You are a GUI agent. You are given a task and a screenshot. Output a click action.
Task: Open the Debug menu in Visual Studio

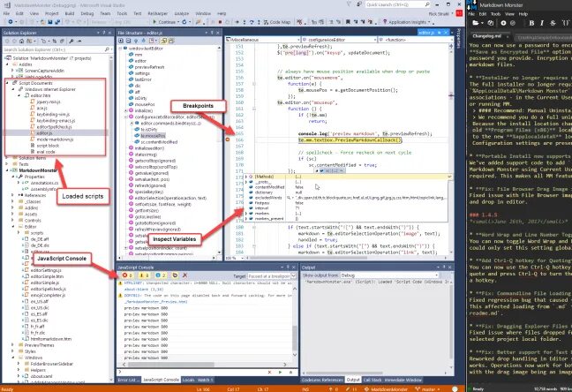click(87, 13)
